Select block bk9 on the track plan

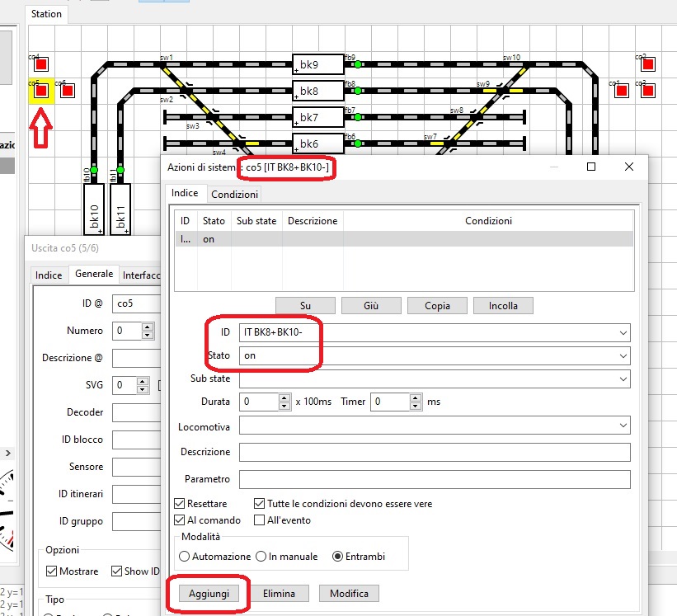(x=317, y=64)
